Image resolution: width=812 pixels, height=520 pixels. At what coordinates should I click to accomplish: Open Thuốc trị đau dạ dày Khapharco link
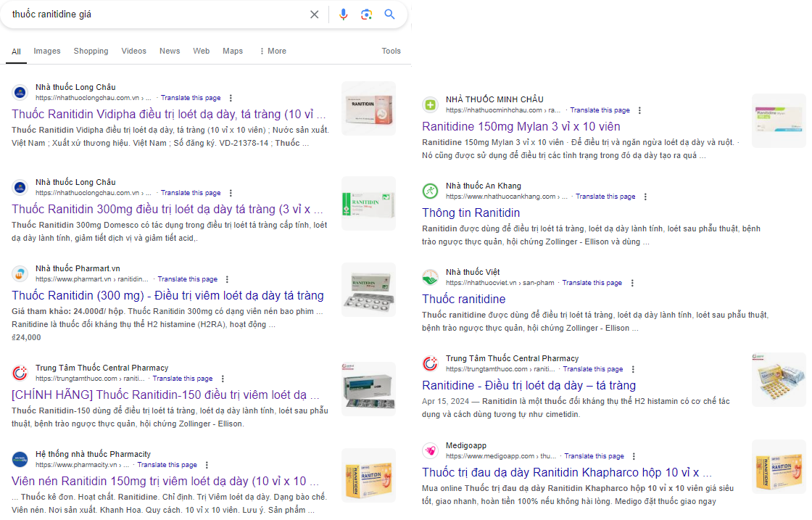(566, 472)
